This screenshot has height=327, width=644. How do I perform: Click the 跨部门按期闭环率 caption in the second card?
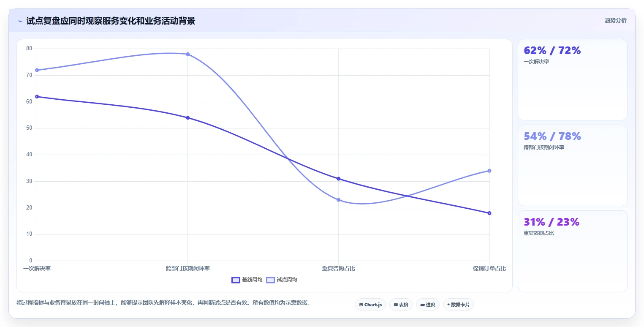[x=544, y=147]
